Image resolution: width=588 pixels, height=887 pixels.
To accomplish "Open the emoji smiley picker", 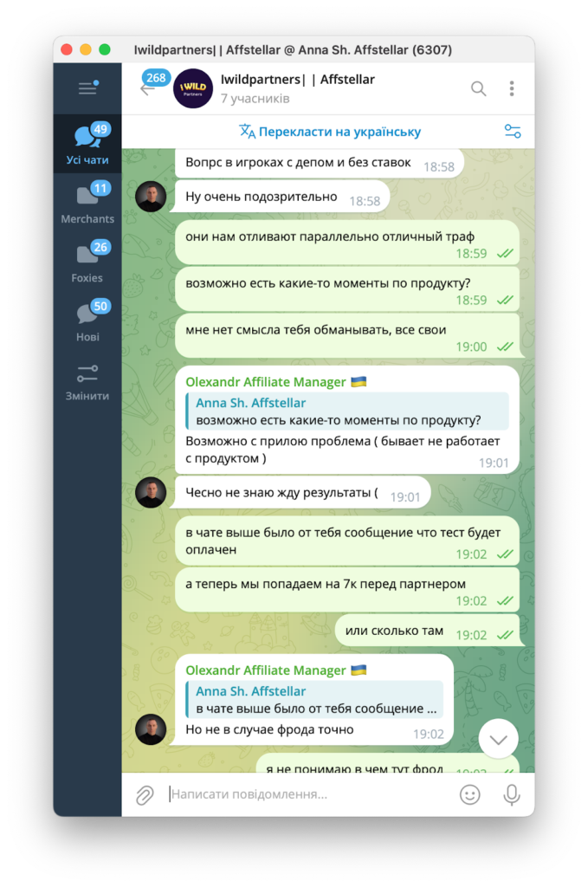I will 470,794.
